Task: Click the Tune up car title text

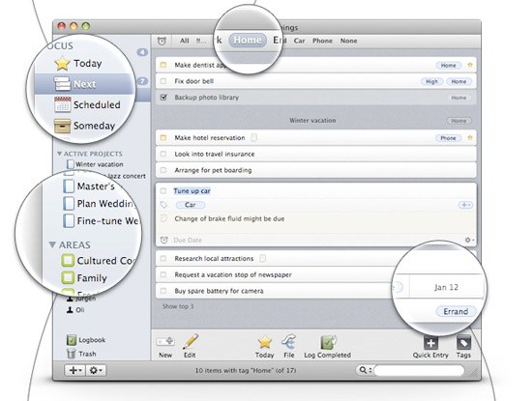Action: point(192,191)
